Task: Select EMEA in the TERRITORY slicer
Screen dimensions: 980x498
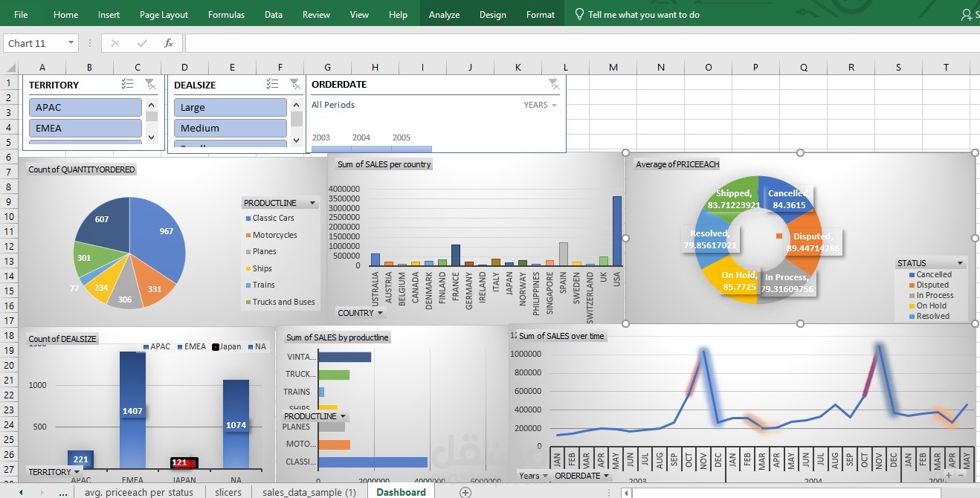Action: pyautogui.click(x=86, y=128)
